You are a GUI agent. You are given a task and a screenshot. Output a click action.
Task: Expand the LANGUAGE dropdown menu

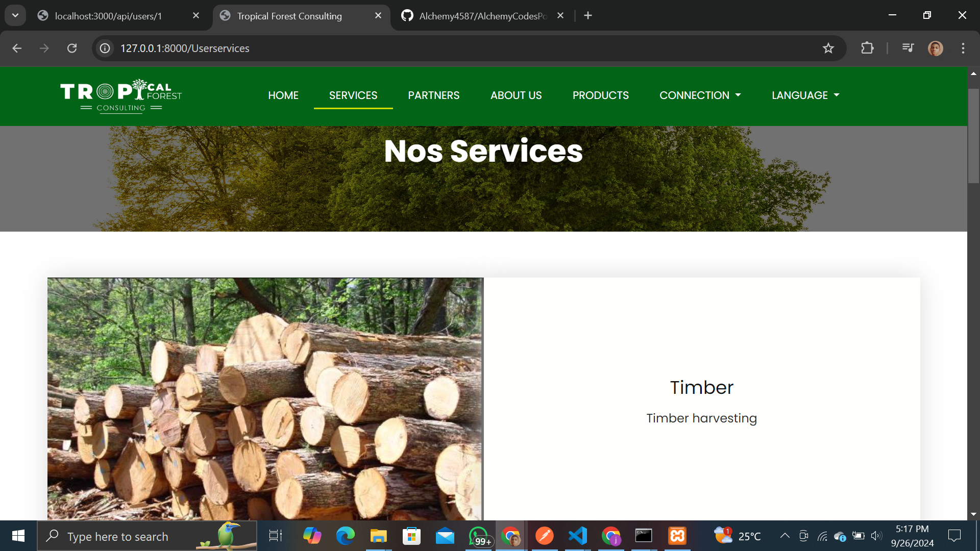click(805, 95)
